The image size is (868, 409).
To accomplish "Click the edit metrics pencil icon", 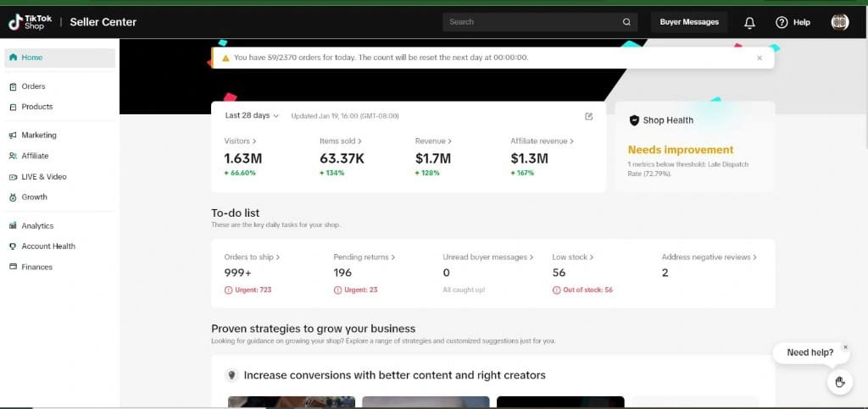I will (588, 116).
